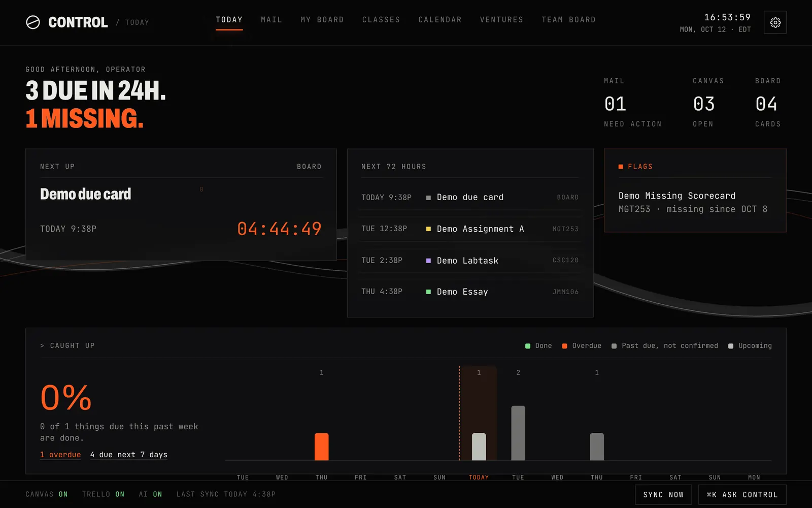The width and height of the screenshot is (812, 508).
Task: Click the TRELLO ON status indicator
Action: coord(103,494)
